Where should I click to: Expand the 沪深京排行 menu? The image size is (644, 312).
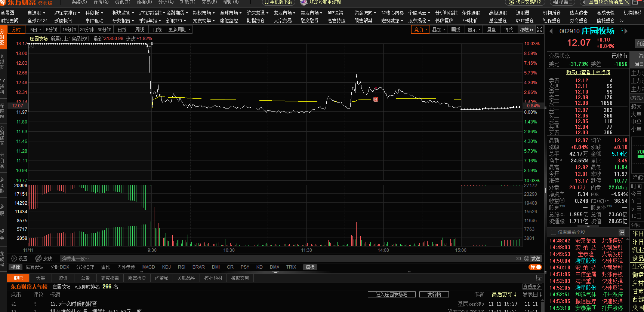pos(67,13)
